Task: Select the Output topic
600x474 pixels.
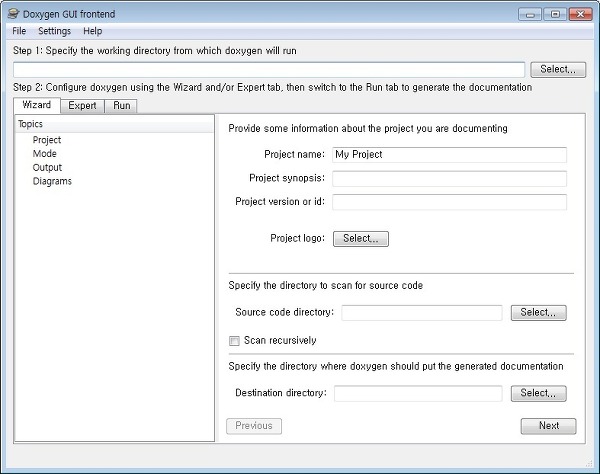Action: 47,168
